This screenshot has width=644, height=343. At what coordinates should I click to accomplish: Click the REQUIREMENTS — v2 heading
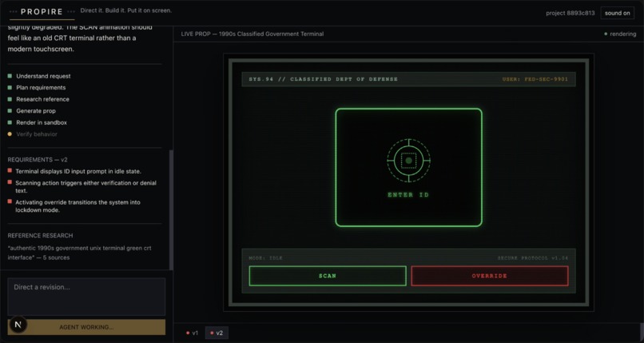(38, 159)
